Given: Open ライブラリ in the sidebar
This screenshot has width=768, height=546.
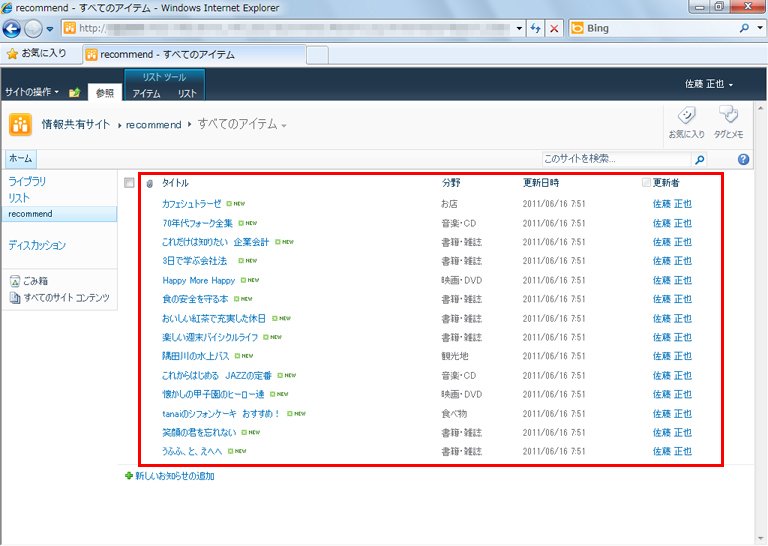Looking at the screenshot, I should pos(27,182).
